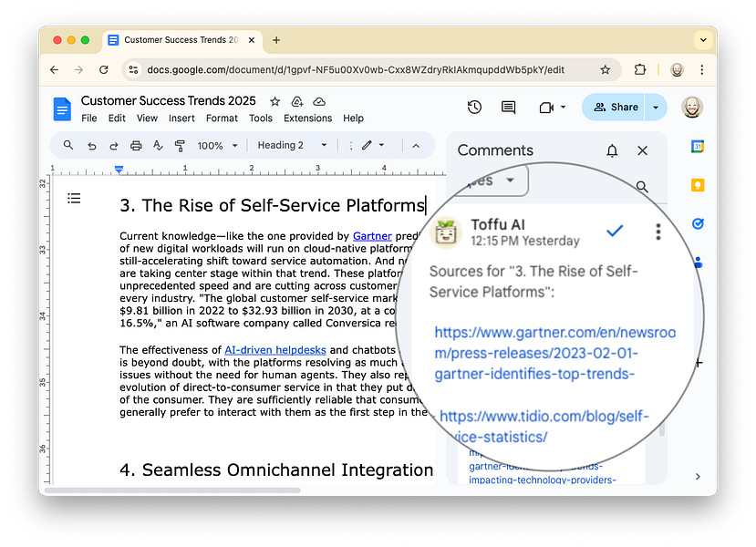This screenshot has width=756, height=547.
Task: Show all comments icon in header
Action: coord(508,107)
